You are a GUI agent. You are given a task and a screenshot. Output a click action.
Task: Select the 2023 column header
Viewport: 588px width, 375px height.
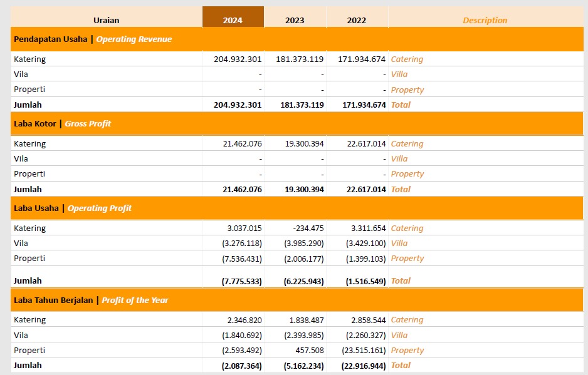295,20
